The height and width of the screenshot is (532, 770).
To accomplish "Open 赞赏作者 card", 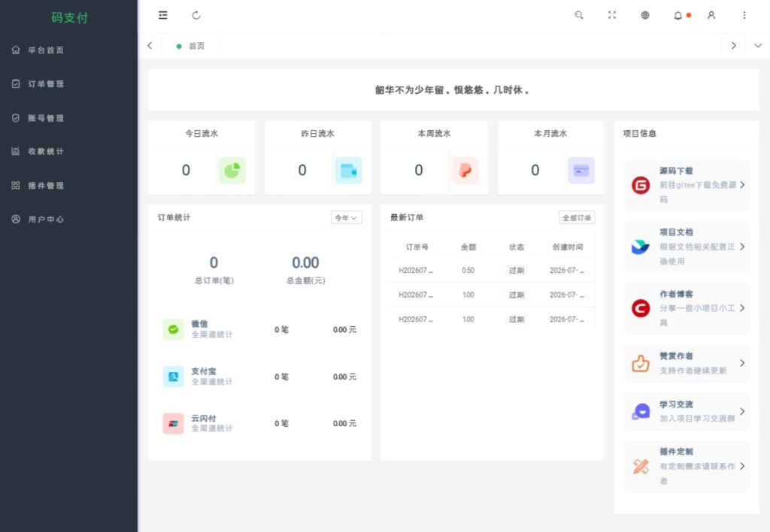I will pyautogui.click(x=686, y=363).
